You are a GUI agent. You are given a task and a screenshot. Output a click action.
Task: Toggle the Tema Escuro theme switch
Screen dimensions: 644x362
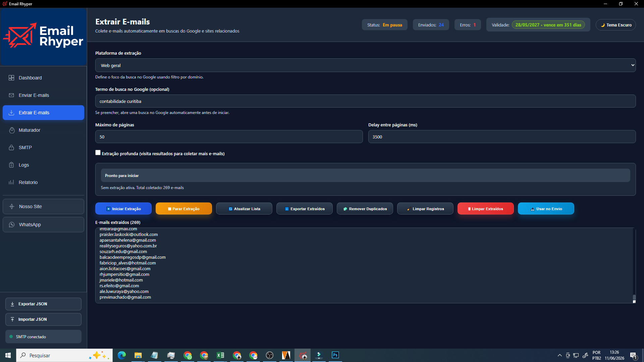(x=615, y=25)
